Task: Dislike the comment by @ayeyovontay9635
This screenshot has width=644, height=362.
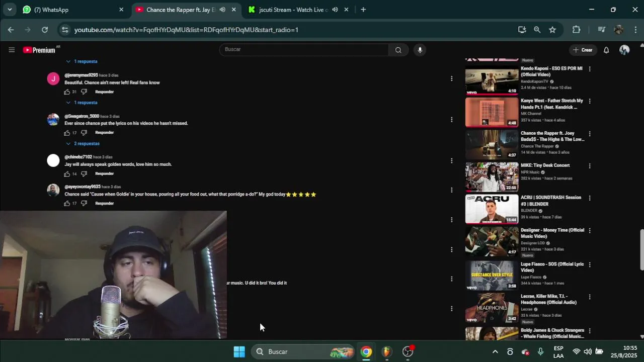Action: pyautogui.click(x=84, y=204)
